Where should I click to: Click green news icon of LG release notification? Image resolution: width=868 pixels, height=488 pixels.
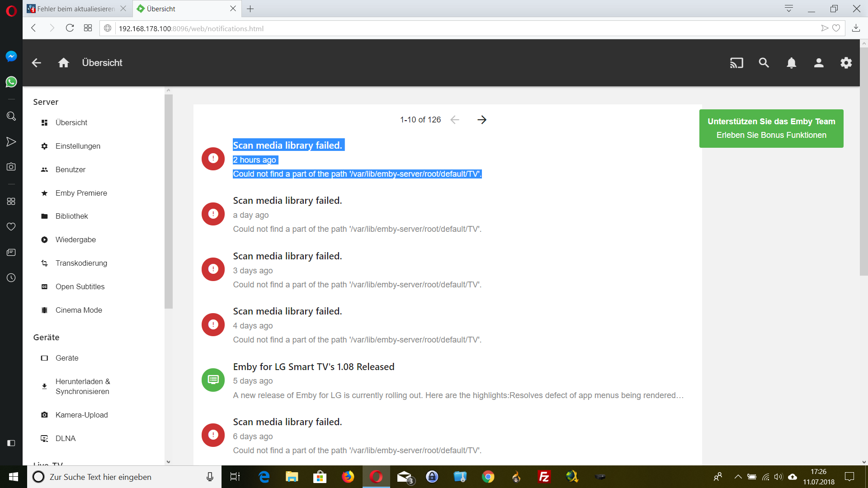213,380
